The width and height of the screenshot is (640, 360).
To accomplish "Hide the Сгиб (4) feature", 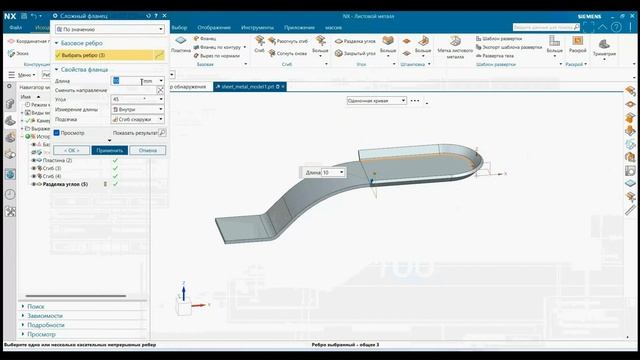I will pyautogui.click(x=34, y=176).
